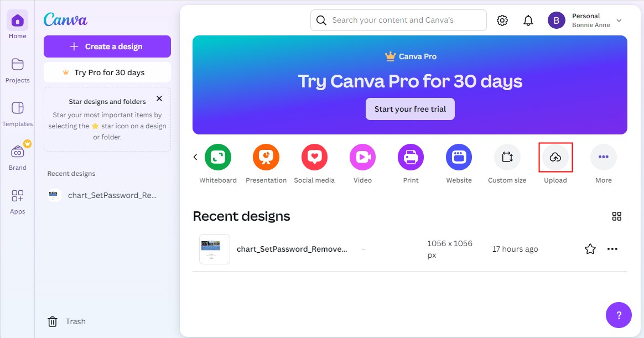Open the chart design thumbnail
Viewport: 644px width, 338px height.
214,249
